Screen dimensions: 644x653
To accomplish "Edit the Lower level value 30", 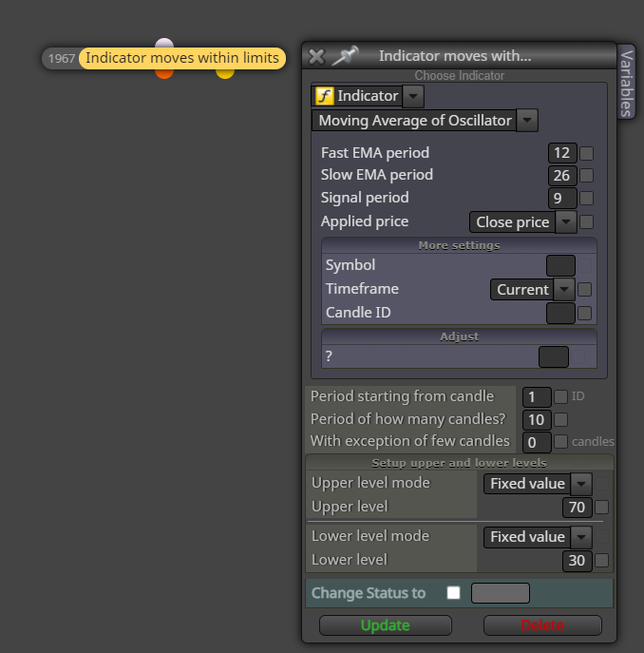I will pos(577,561).
